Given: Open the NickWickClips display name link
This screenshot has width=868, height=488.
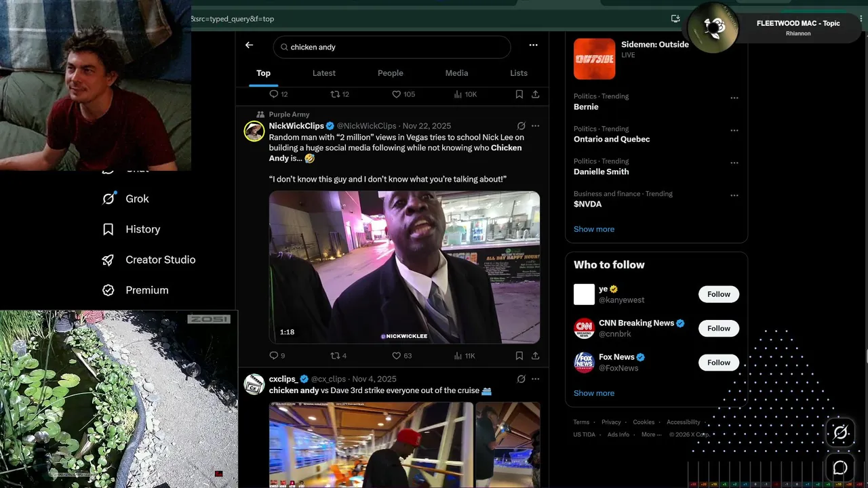Looking at the screenshot, I should click(296, 126).
